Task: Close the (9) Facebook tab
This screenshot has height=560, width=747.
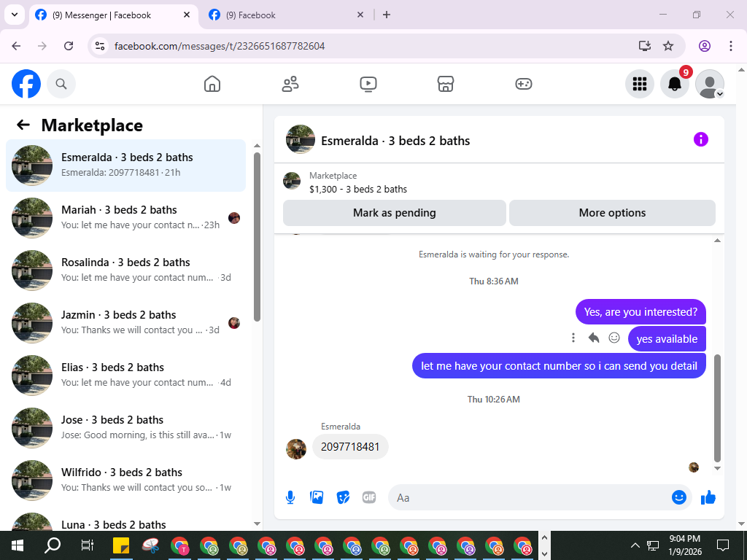Action: (360, 15)
